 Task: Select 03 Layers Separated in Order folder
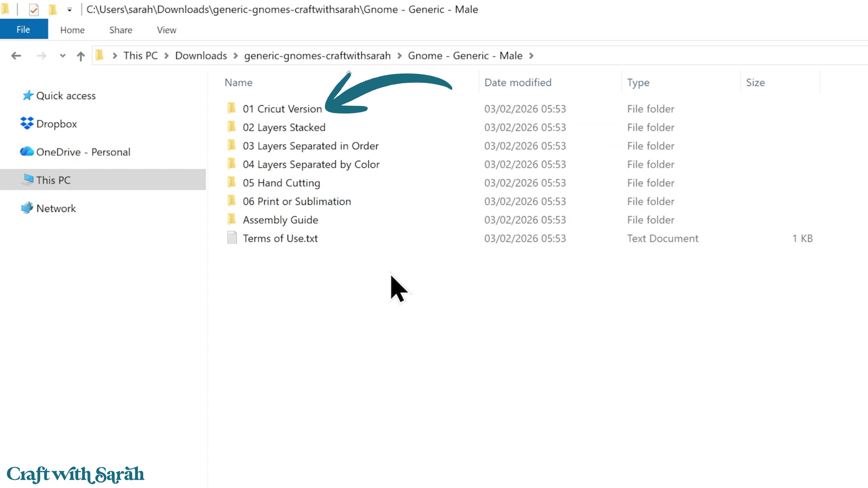click(311, 146)
